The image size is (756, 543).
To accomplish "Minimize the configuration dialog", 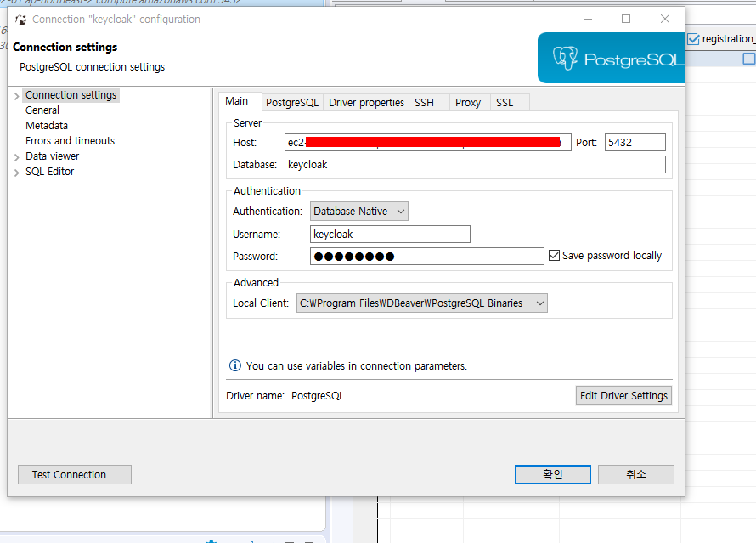I will (x=588, y=19).
